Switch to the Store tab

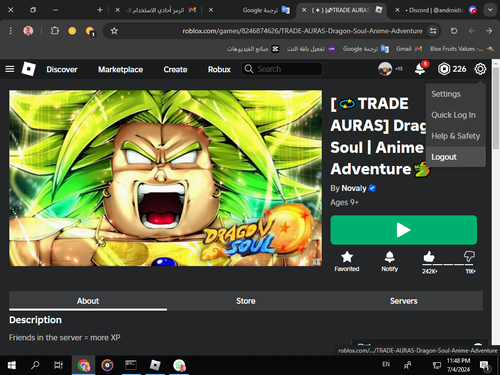coord(246,301)
